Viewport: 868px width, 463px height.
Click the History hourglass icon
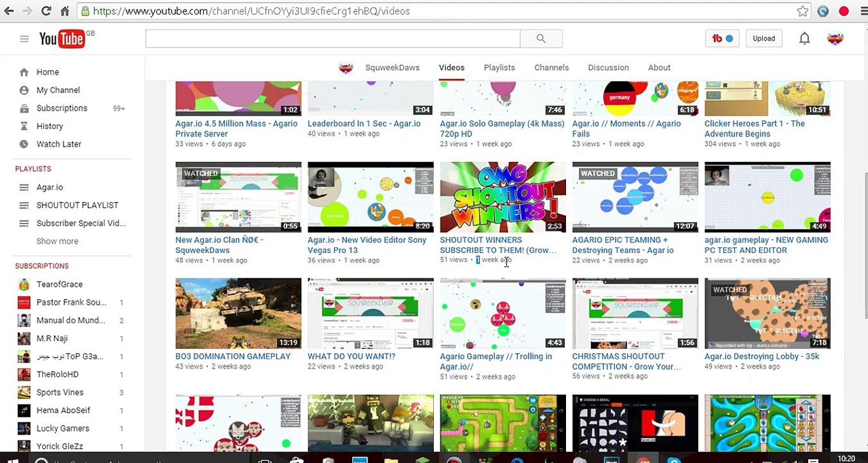coord(24,126)
